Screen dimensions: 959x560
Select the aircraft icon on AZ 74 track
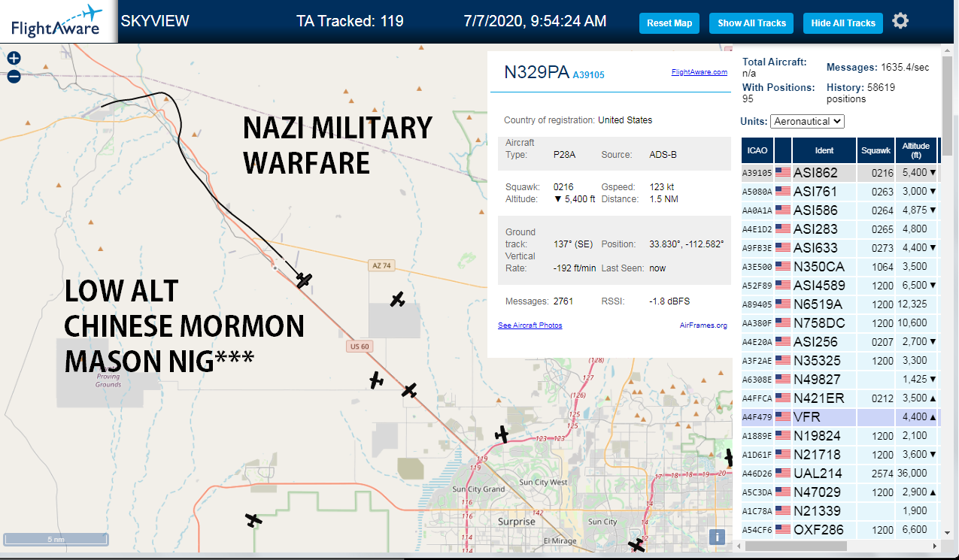tap(304, 280)
